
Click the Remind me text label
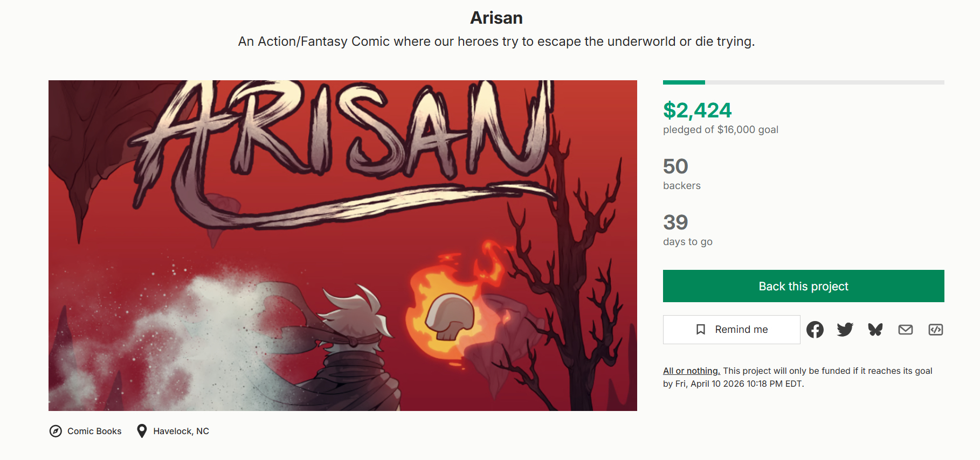[x=741, y=330]
